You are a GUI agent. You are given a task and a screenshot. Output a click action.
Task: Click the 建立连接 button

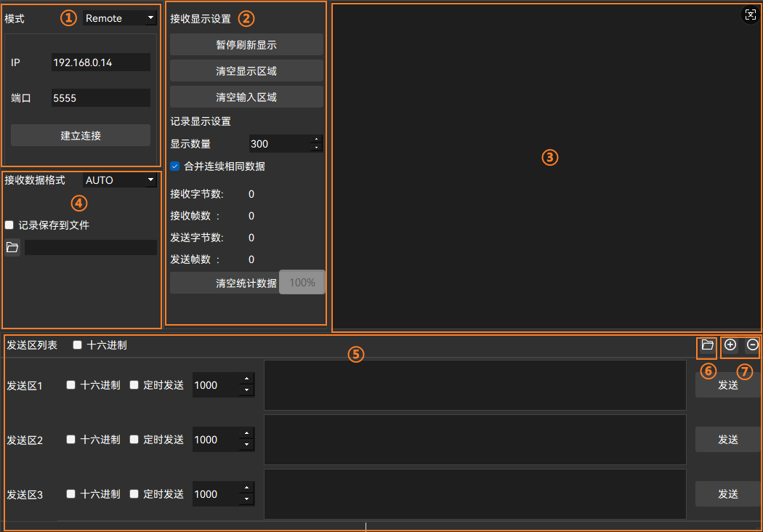(81, 136)
